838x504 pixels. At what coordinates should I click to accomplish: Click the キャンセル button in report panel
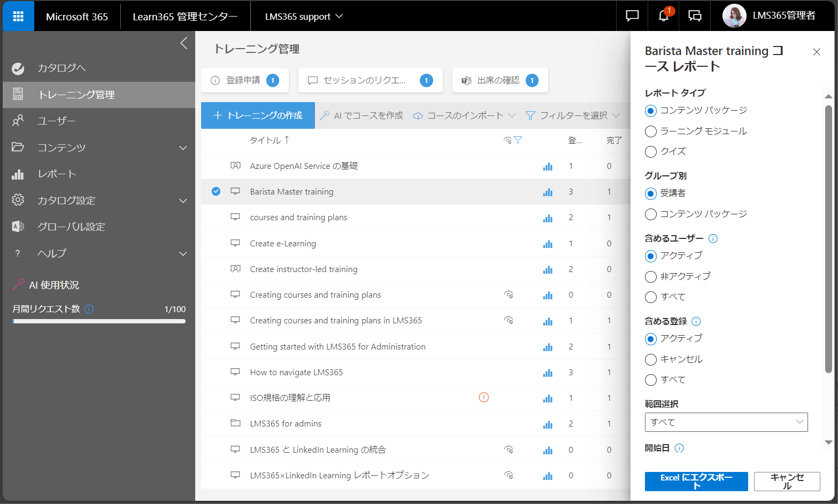[787, 481]
